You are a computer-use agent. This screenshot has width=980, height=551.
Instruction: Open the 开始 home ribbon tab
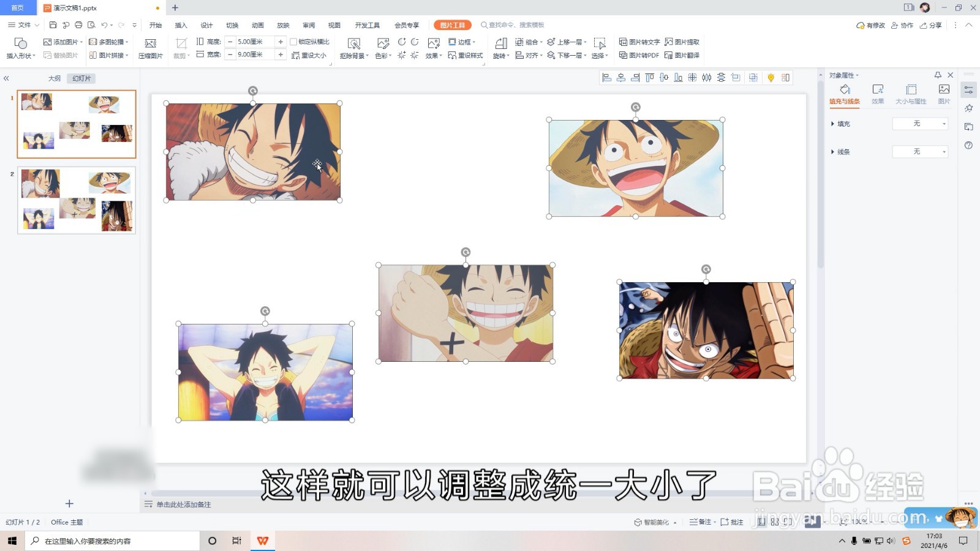(x=156, y=25)
